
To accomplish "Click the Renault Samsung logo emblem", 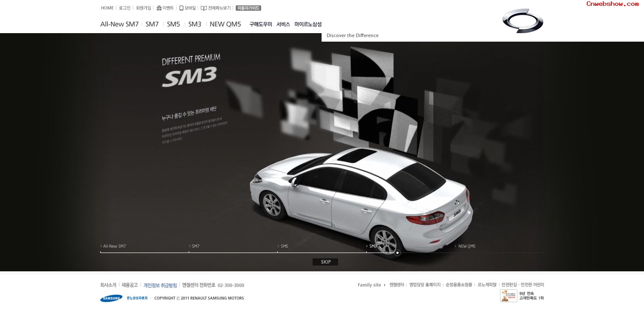I will click(x=522, y=21).
